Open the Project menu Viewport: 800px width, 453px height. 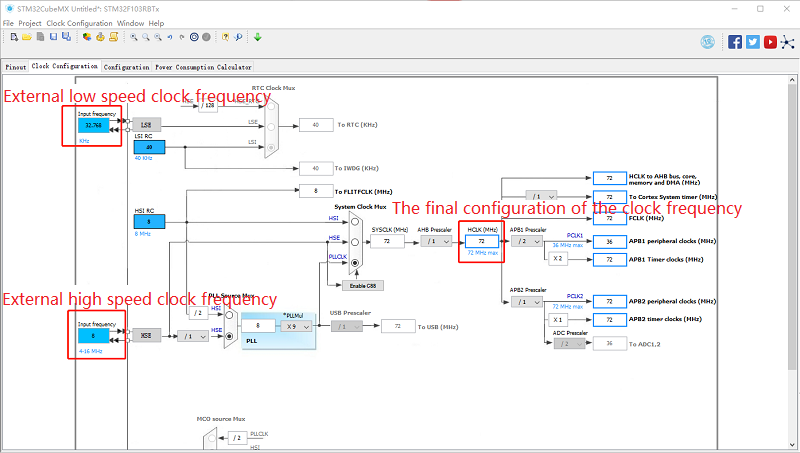(29, 22)
